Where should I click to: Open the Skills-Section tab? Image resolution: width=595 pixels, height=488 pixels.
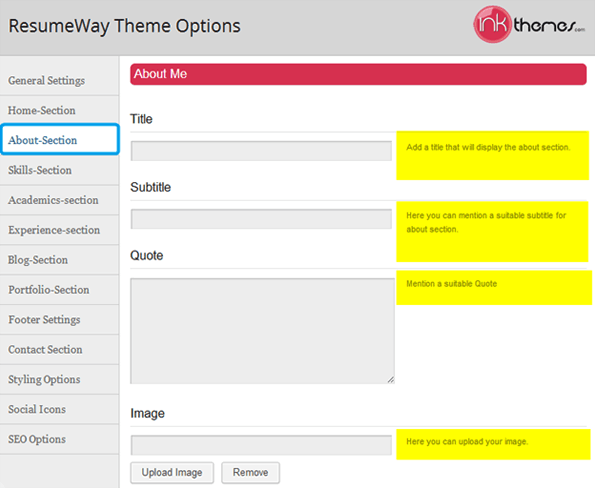point(60,170)
